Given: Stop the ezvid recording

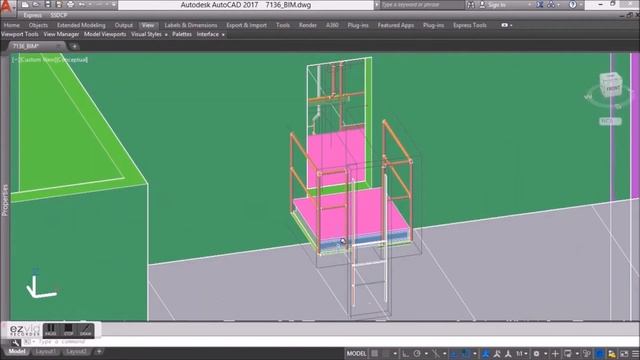Looking at the screenshot, I should pyautogui.click(x=68, y=330).
